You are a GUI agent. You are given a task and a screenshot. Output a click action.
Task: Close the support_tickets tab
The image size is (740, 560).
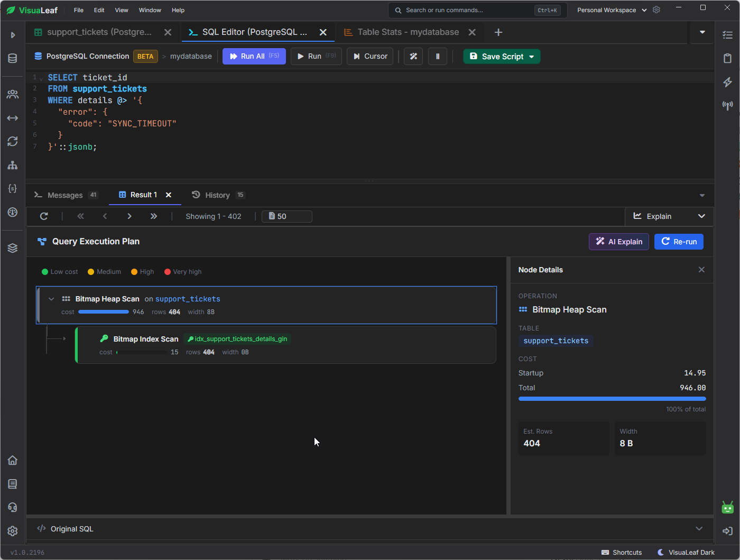[168, 32]
